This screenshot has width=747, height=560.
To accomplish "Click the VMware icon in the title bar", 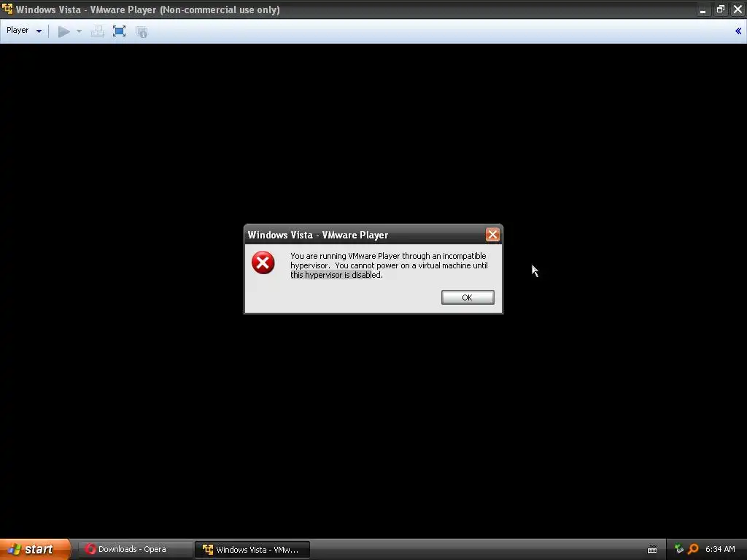I will [7, 9].
